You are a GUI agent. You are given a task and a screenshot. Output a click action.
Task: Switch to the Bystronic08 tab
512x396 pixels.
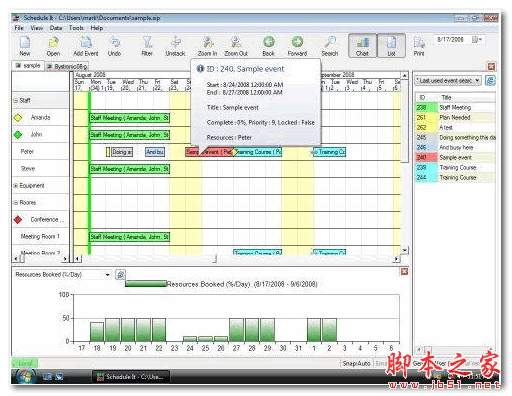click(x=67, y=66)
